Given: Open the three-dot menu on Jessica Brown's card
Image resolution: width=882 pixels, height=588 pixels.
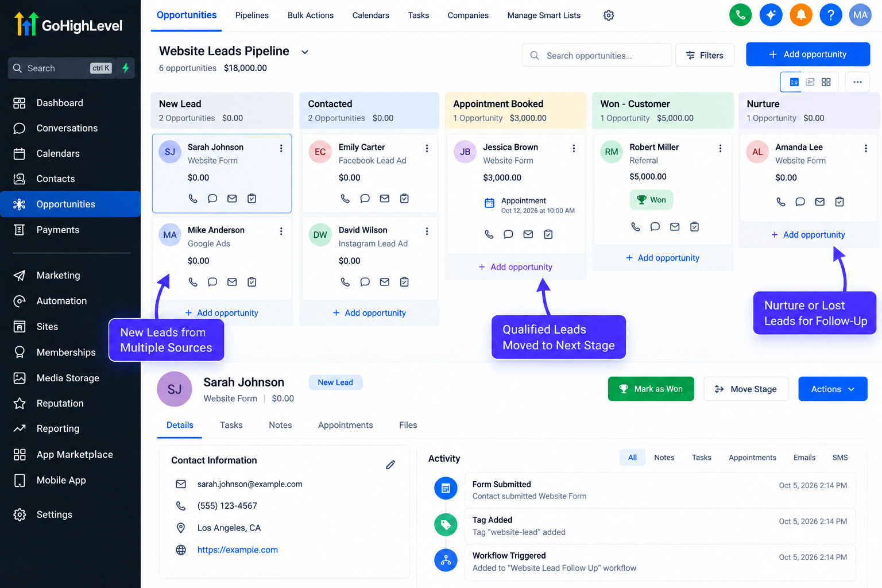Looking at the screenshot, I should click(x=574, y=148).
